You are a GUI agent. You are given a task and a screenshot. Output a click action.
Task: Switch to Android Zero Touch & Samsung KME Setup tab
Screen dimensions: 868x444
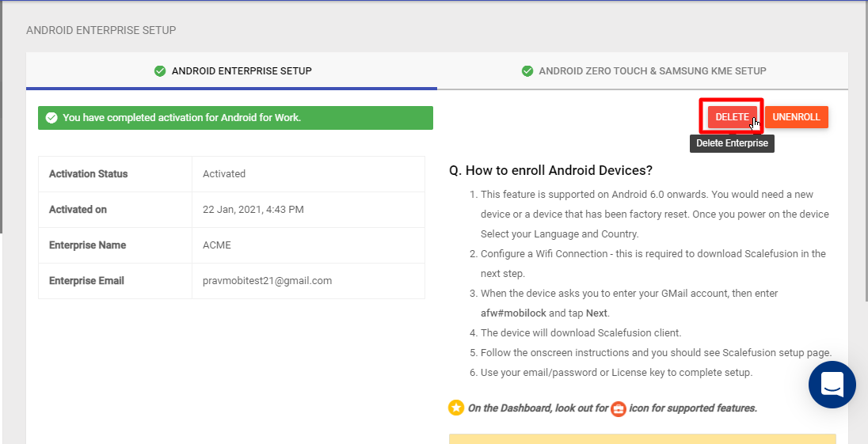click(x=643, y=70)
